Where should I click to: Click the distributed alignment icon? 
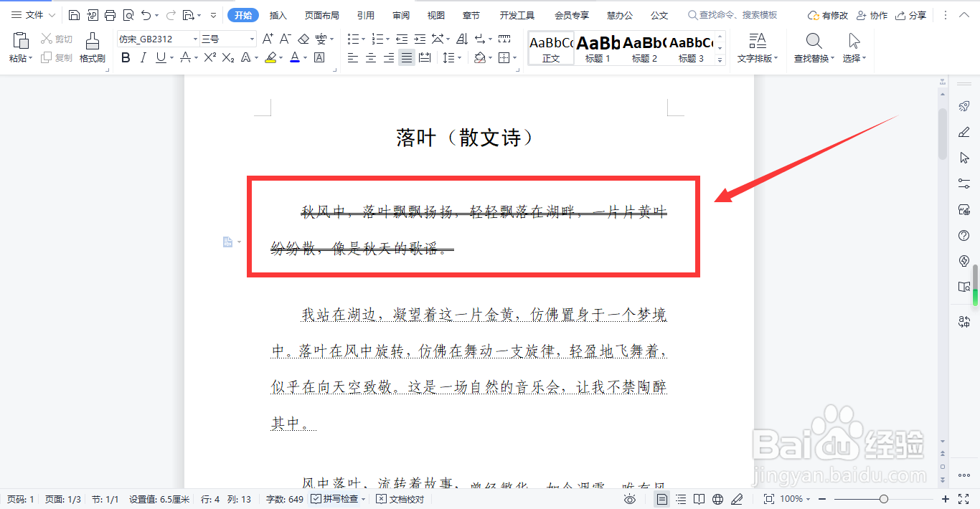coord(425,57)
